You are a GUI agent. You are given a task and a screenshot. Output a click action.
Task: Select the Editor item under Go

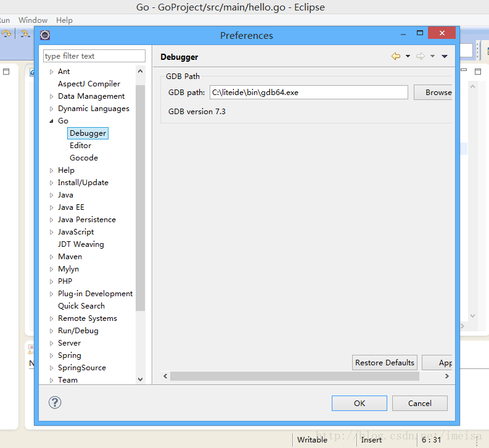[80, 146]
